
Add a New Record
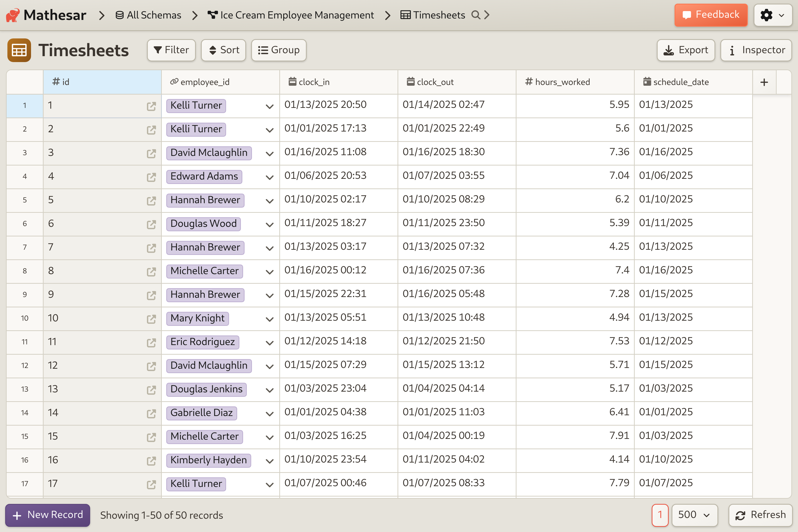click(x=48, y=515)
